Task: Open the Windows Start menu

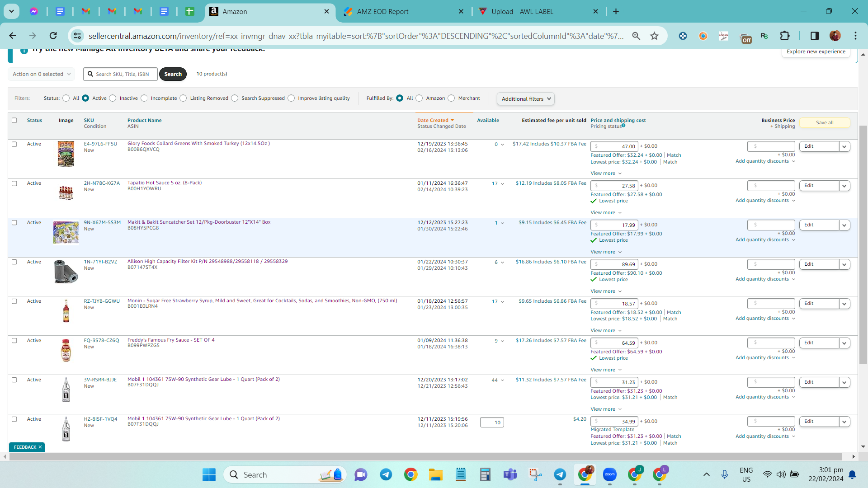Action: [209, 474]
